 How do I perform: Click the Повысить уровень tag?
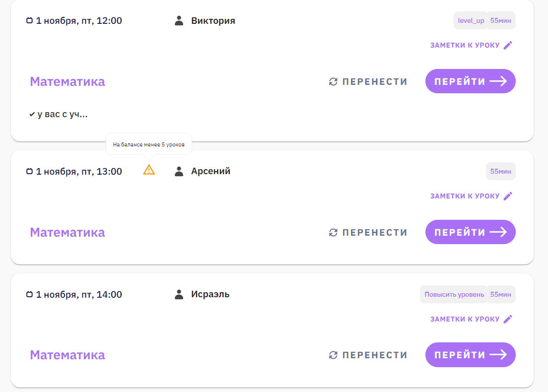click(454, 294)
